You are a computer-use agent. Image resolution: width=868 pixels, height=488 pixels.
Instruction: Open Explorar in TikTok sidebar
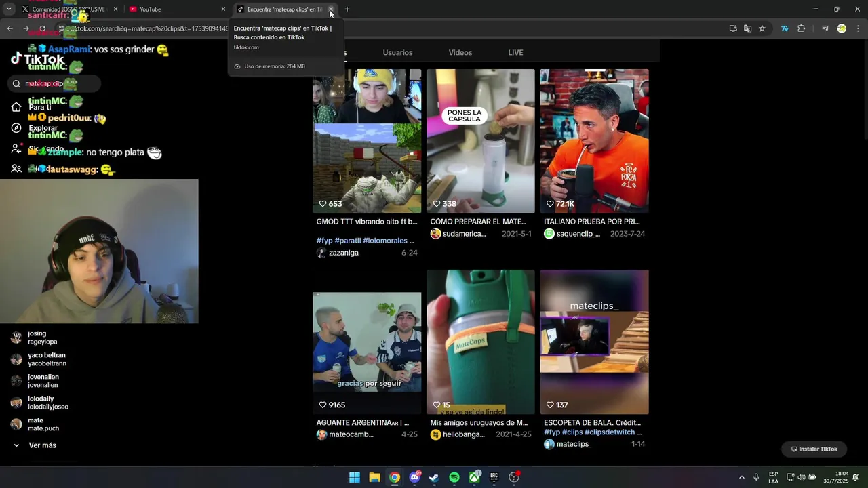pyautogui.click(x=35, y=128)
